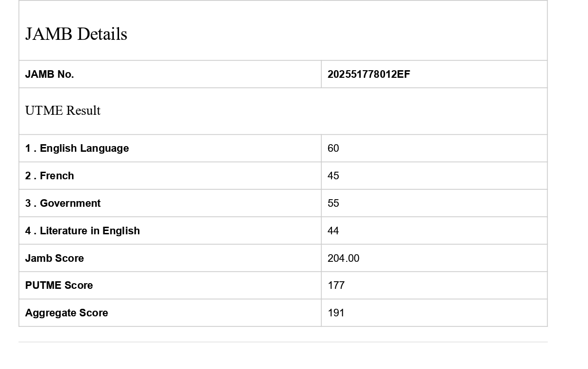Image resolution: width=588 pixels, height=369 pixels.
Task: Select the PUTME Score value 177
Action: [x=336, y=286]
